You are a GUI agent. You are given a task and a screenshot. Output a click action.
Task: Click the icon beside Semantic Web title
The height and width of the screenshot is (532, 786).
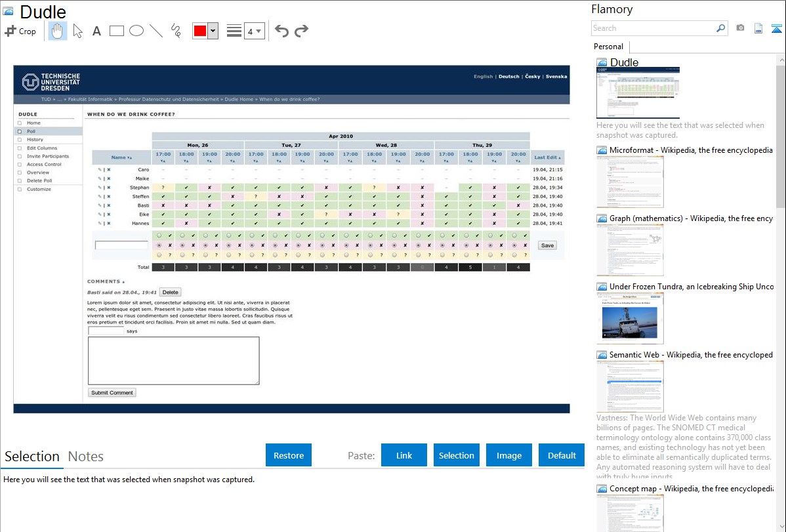(x=602, y=354)
